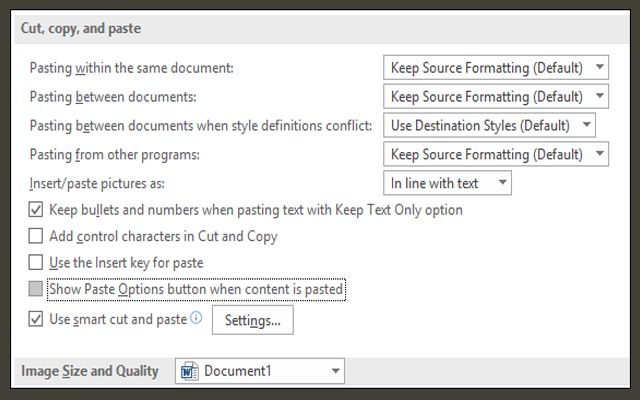Open Pasting within the same document dropdown
This screenshot has height=400, width=640.
point(496,68)
